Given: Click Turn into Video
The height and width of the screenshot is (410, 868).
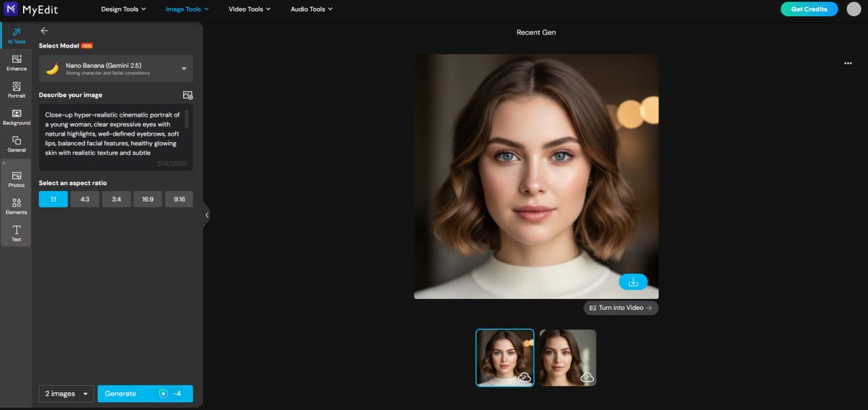Looking at the screenshot, I should [620, 308].
